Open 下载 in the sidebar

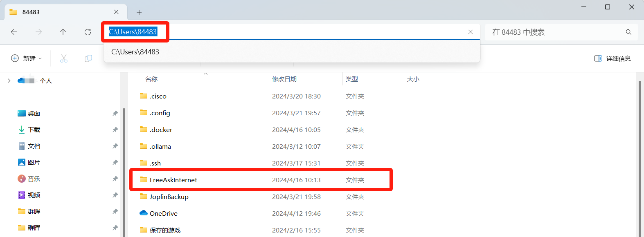tap(34, 130)
